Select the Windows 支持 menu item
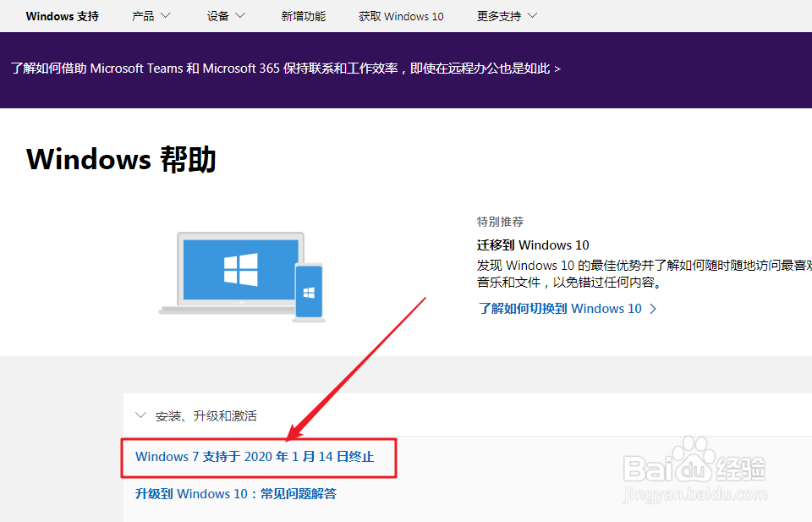Screen dimensions: 812x522 point(61,14)
